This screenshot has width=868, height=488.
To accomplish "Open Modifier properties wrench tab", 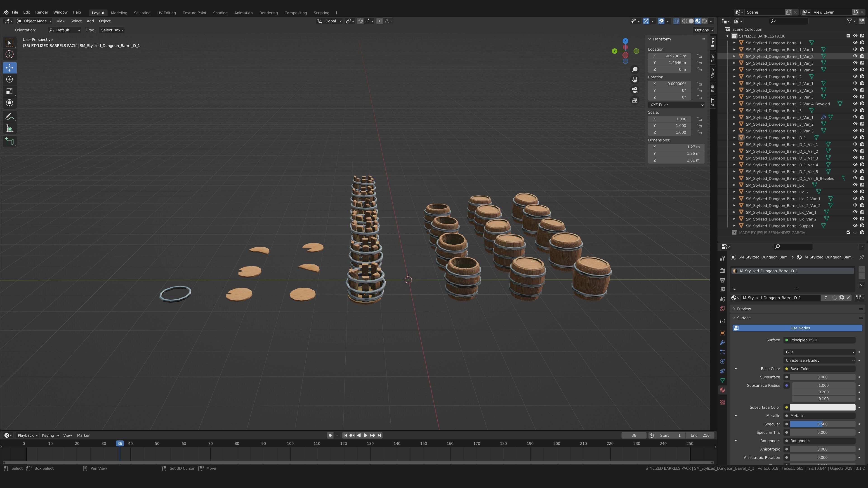I will tap(722, 343).
